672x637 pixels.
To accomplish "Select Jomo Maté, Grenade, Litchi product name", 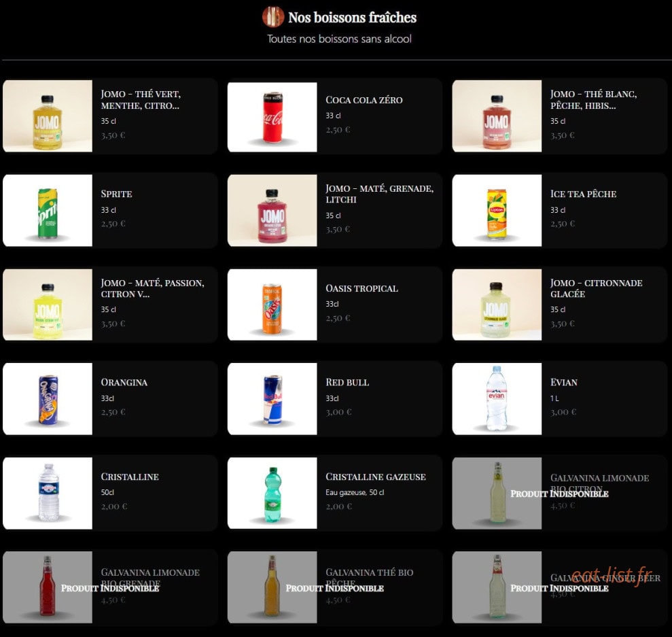I will click(x=380, y=194).
